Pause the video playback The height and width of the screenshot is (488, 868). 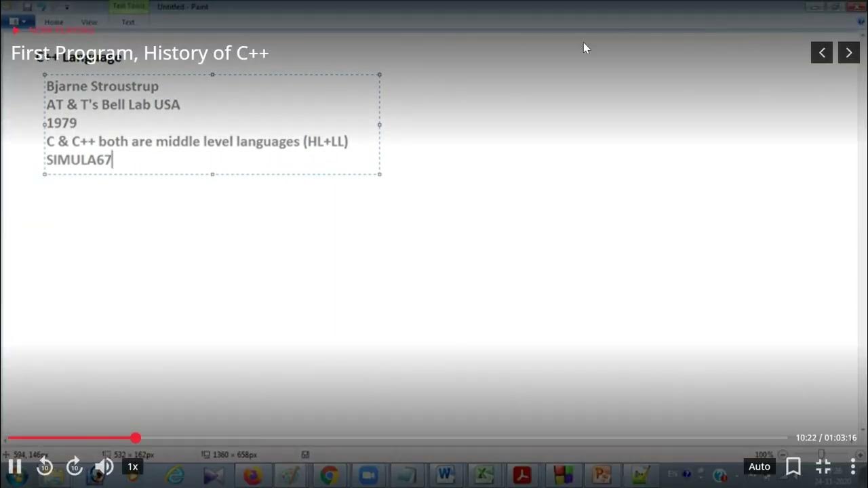[x=14, y=466]
